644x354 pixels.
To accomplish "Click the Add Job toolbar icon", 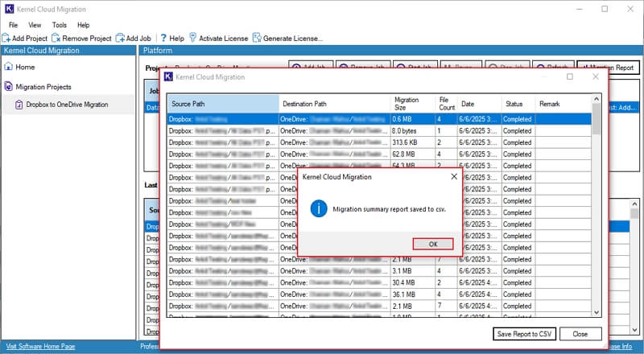I will [x=120, y=38].
